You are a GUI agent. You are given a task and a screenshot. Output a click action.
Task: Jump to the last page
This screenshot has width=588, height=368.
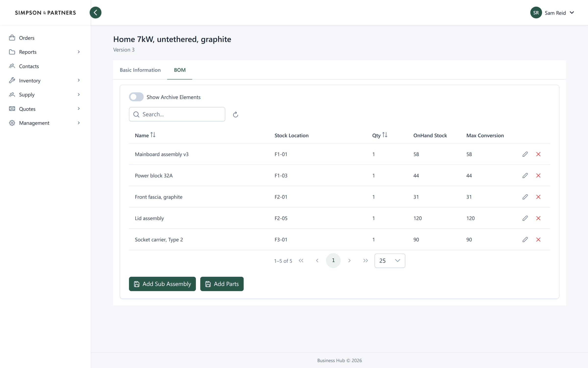(x=365, y=261)
